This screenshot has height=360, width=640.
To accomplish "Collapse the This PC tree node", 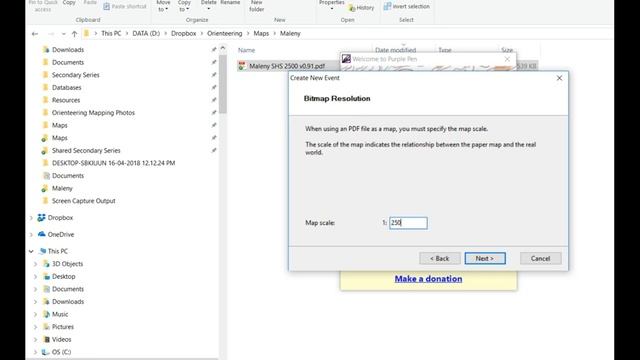I will (31, 251).
